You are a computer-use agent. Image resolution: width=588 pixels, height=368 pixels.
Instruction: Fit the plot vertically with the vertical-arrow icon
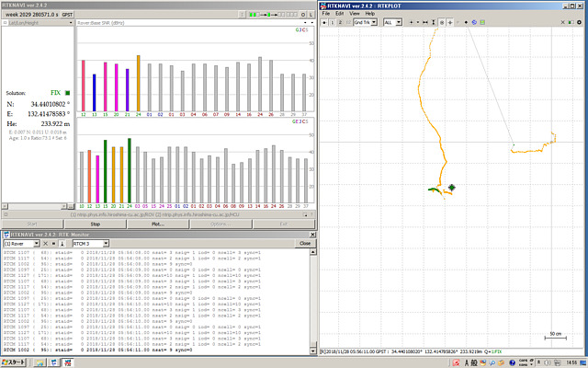(434, 22)
